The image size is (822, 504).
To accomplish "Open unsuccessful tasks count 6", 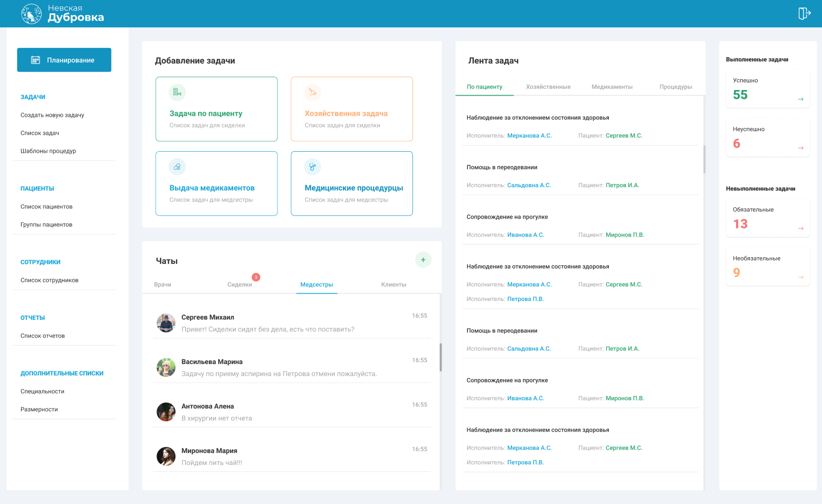I will tap(737, 143).
